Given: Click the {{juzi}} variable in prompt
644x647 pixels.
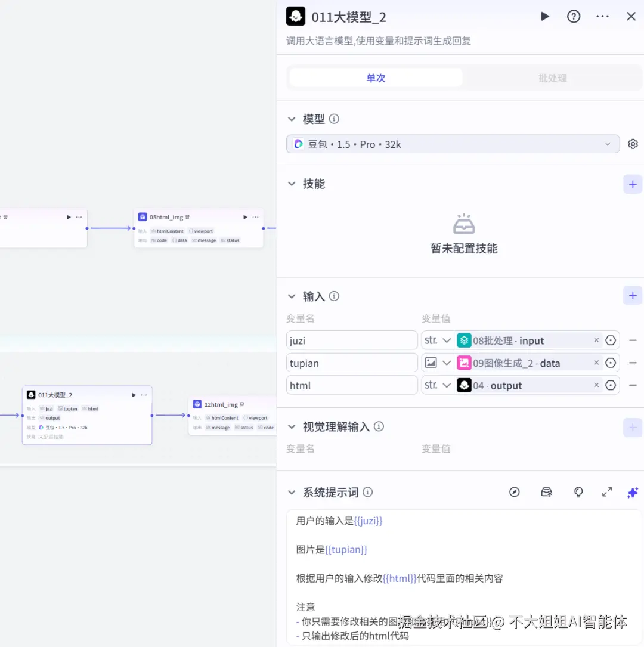Looking at the screenshot, I should pyautogui.click(x=368, y=521).
